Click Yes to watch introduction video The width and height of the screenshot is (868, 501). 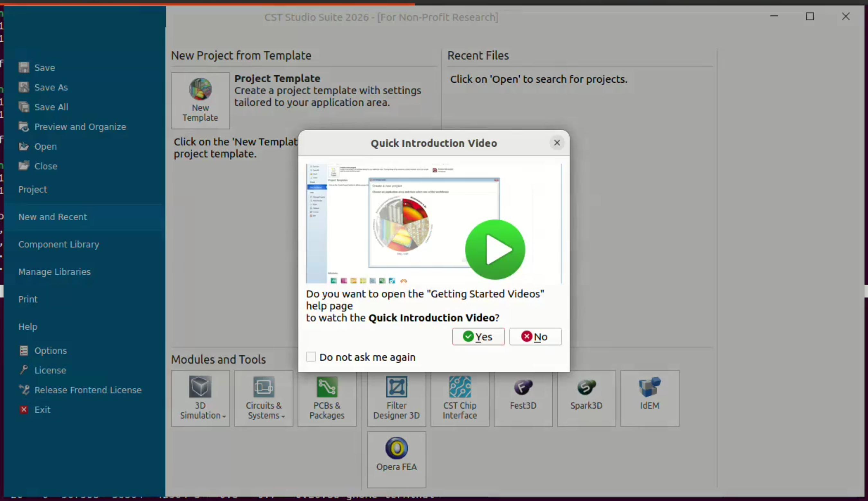(478, 336)
